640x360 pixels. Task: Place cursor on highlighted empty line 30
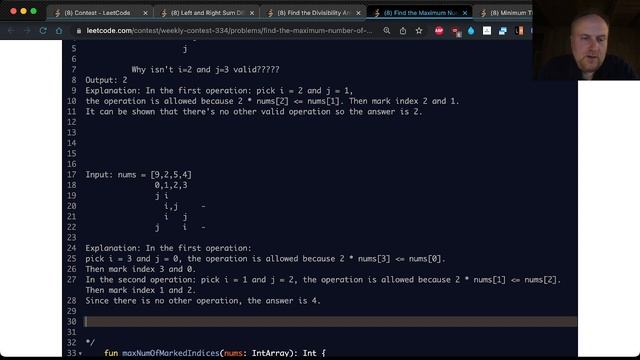click(331, 322)
